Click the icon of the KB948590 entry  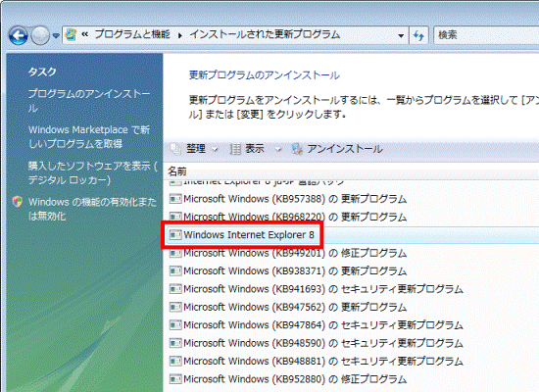click(175, 343)
